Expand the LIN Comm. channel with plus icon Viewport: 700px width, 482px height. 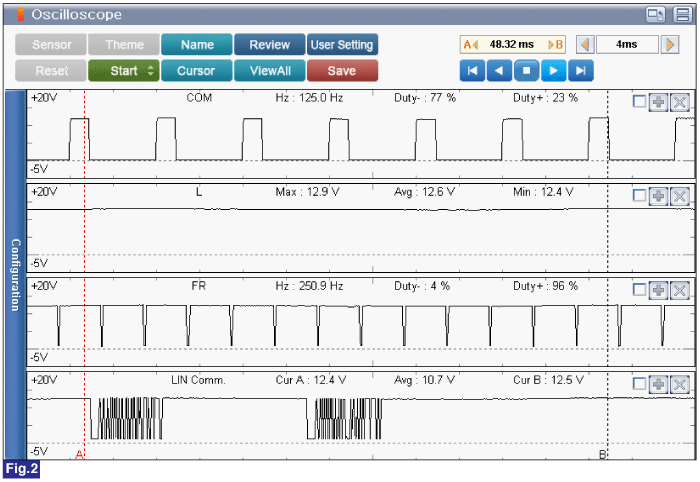point(658,384)
